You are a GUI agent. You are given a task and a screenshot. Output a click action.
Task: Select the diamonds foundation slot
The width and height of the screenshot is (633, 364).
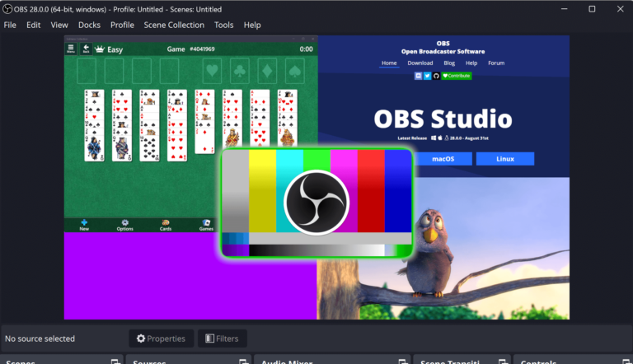pyautogui.click(x=267, y=71)
